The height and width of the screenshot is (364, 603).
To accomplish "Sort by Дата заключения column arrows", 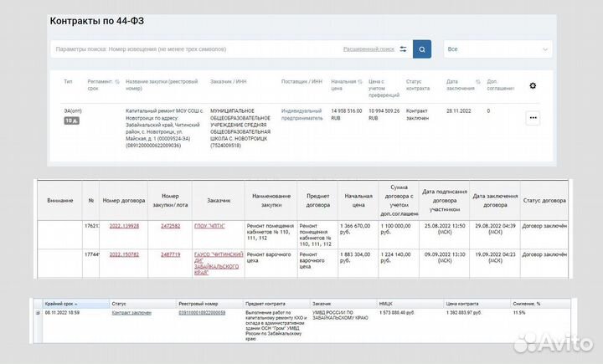I will [x=477, y=81].
